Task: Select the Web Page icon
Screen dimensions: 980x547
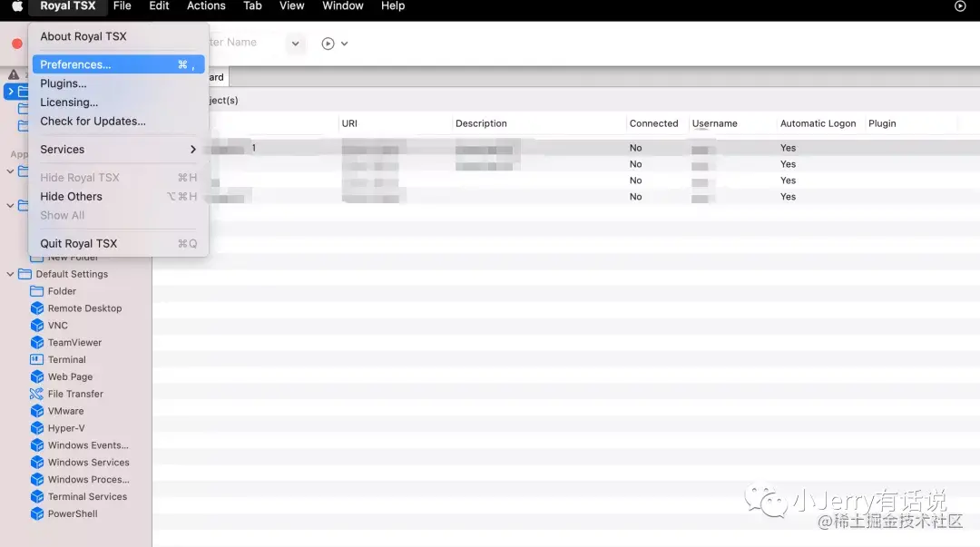Action: pyautogui.click(x=37, y=377)
